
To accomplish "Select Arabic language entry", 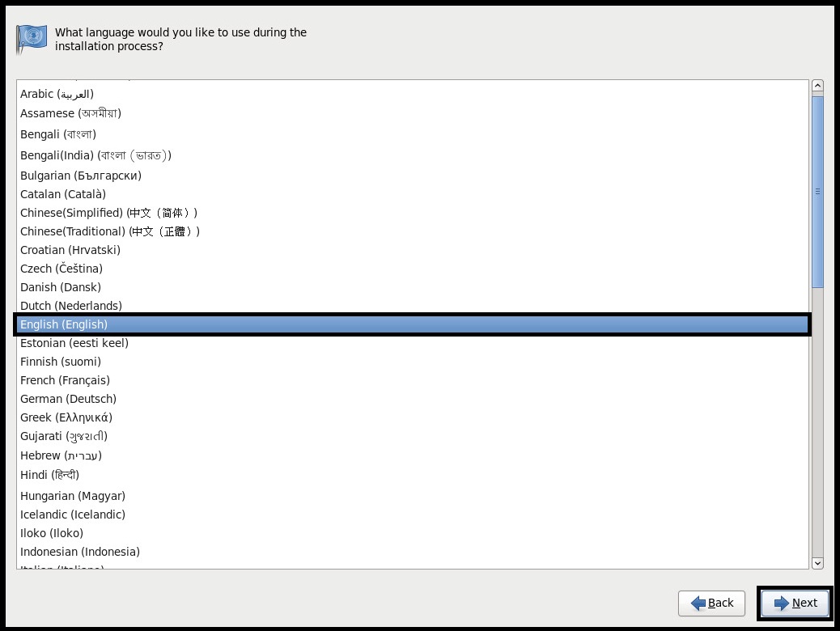I will [x=57, y=94].
